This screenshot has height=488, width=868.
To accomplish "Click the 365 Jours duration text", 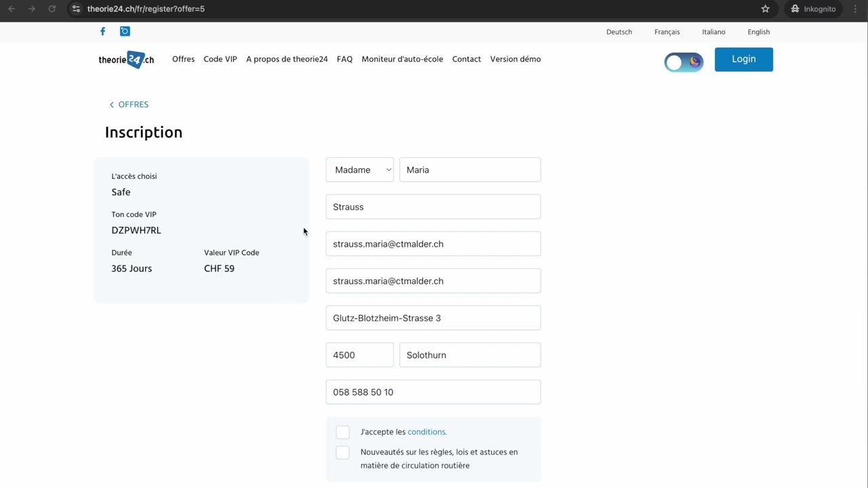I will [x=132, y=268].
